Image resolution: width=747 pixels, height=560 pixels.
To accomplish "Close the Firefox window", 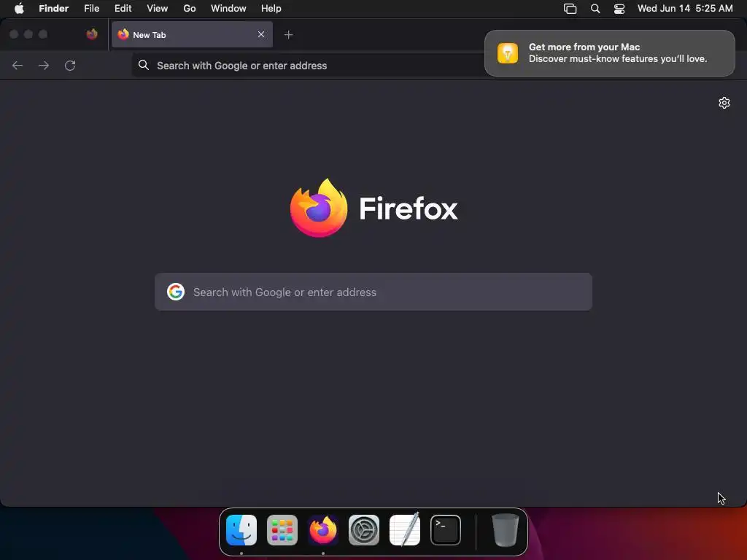I will (x=14, y=34).
